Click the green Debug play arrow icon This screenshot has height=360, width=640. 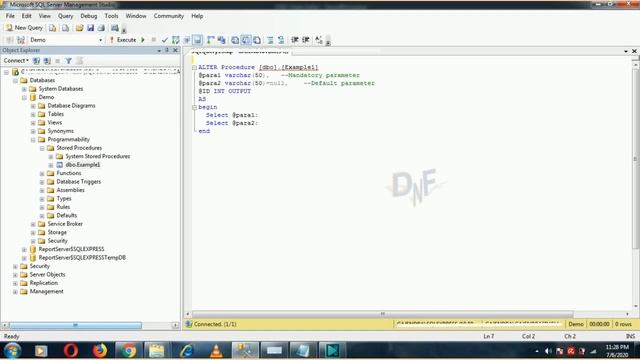143,40
